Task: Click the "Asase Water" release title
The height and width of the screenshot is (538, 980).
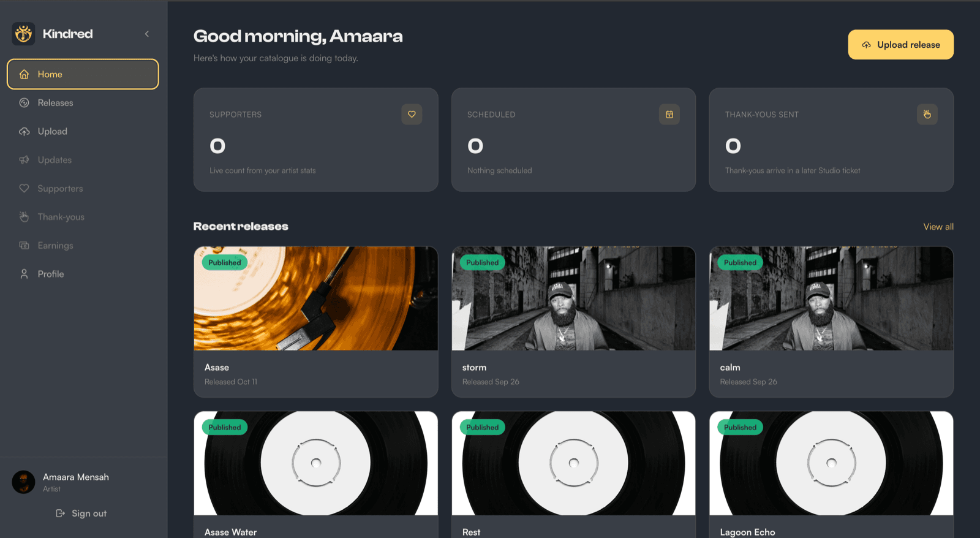Action: click(x=231, y=532)
